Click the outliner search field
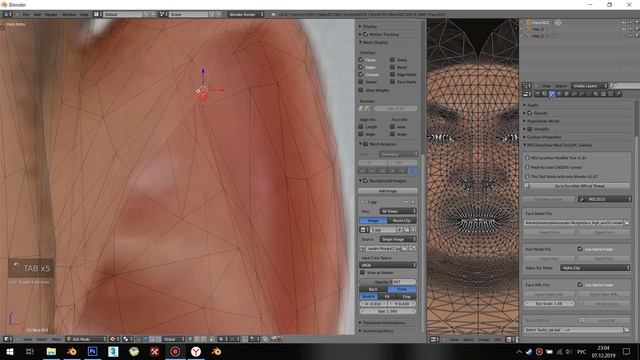The height and width of the screenshot is (360, 640). tap(626, 86)
